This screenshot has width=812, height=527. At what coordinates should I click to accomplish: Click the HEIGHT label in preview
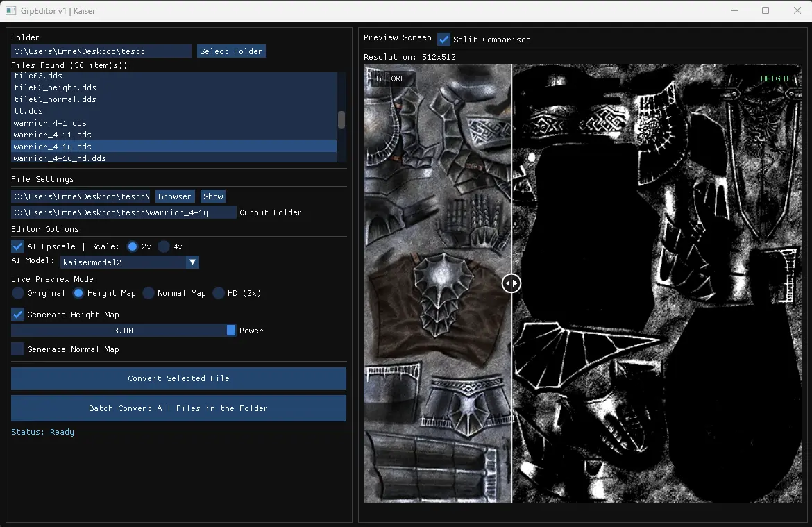click(x=775, y=78)
